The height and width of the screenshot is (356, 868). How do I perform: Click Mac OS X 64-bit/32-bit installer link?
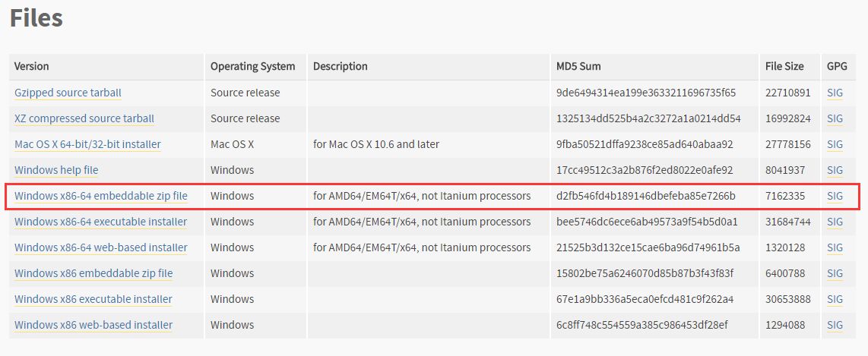(x=87, y=144)
